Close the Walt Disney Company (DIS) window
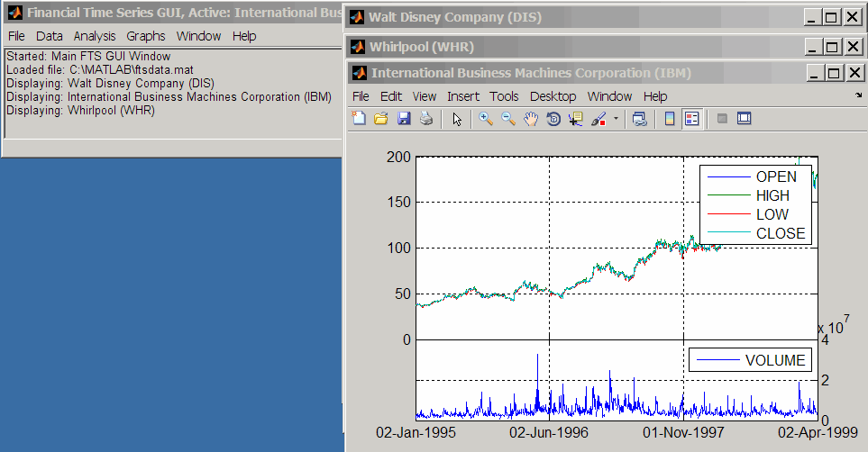This screenshot has height=452, width=868. coord(852,17)
